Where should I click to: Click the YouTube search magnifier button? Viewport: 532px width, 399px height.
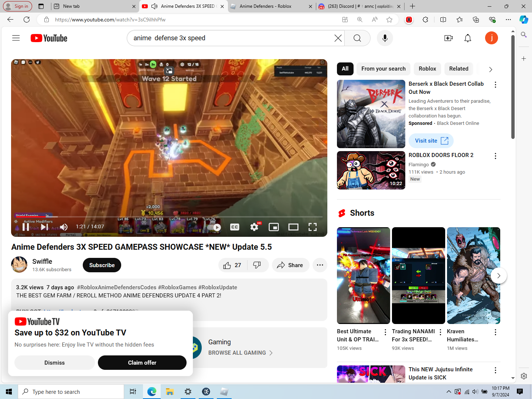tap(357, 38)
